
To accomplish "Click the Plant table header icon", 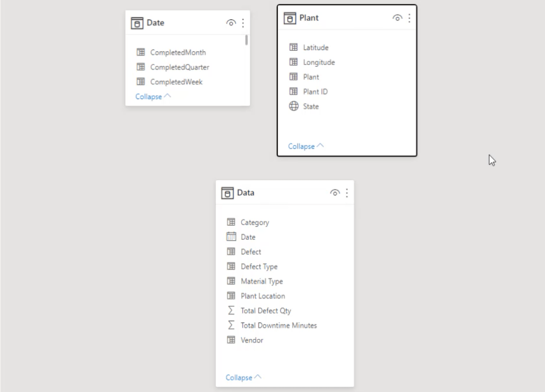I will (x=290, y=18).
